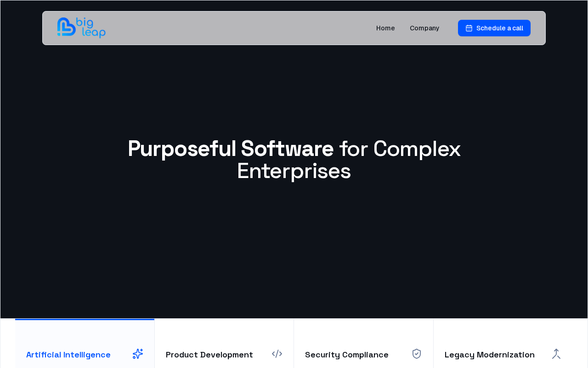This screenshot has height=368, width=588.
Task: Click the word "Enterprises" in the headline
Action: pyautogui.click(x=294, y=171)
